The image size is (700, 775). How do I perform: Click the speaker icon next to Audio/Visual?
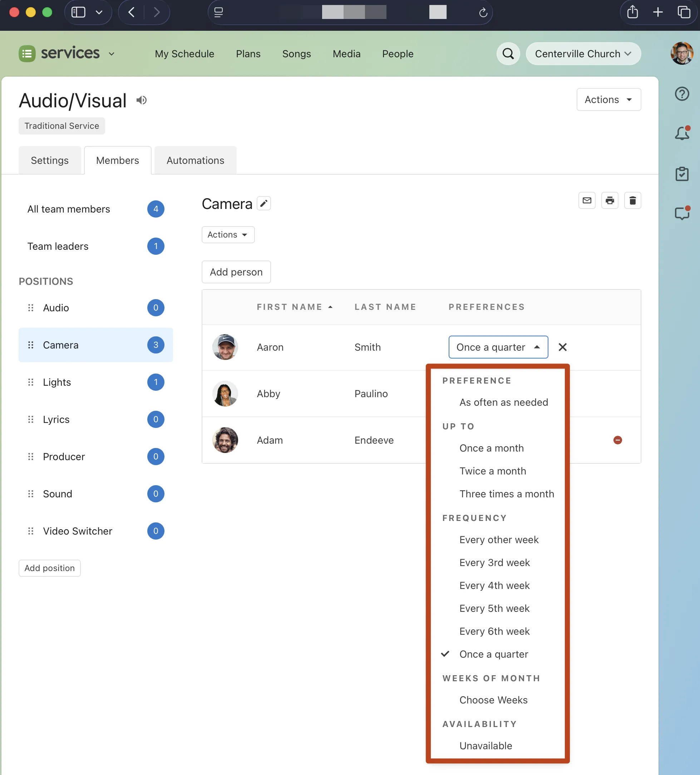[141, 100]
